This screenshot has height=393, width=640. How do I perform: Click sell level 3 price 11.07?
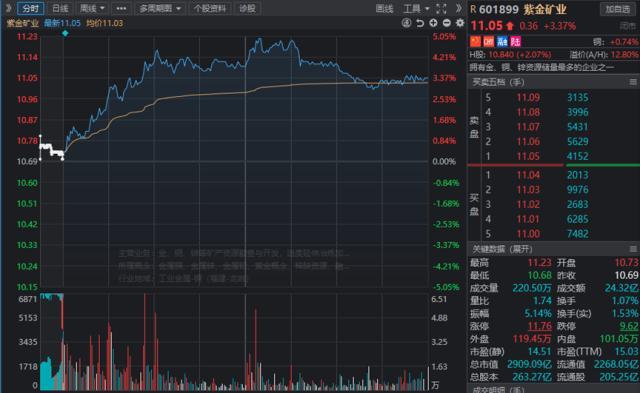point(528,127)
